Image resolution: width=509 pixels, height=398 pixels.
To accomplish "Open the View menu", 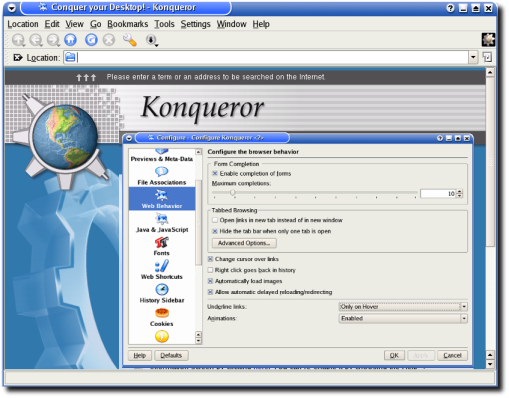I will click(x=74, y=24).
